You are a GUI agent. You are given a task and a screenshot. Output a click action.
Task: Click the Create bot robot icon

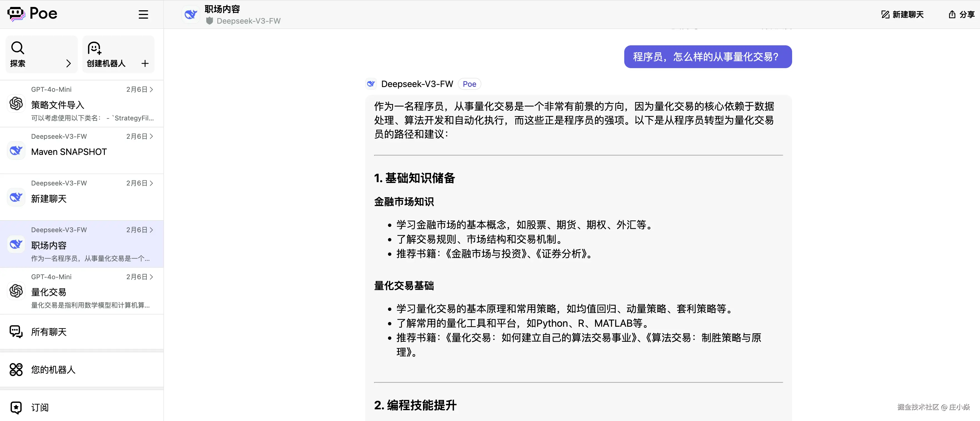pos(94,48)
